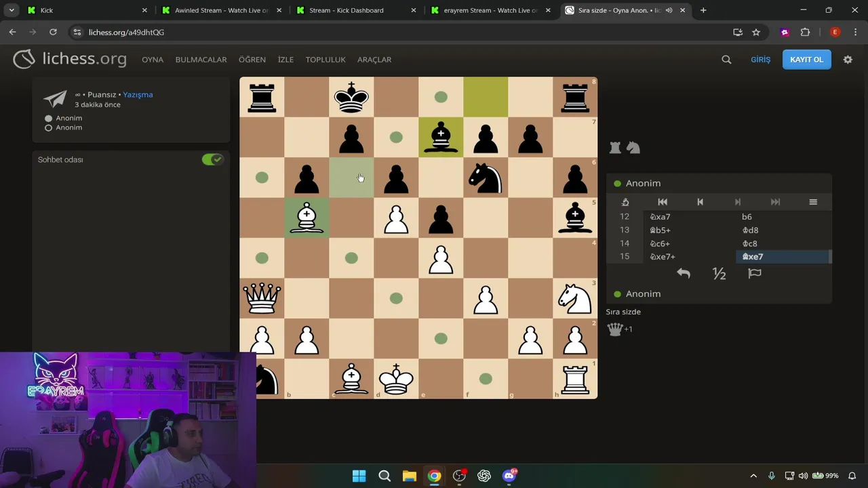868x488 pixels.
Task: Open File Explorer from taskbar
Action: tap(409, 476)
